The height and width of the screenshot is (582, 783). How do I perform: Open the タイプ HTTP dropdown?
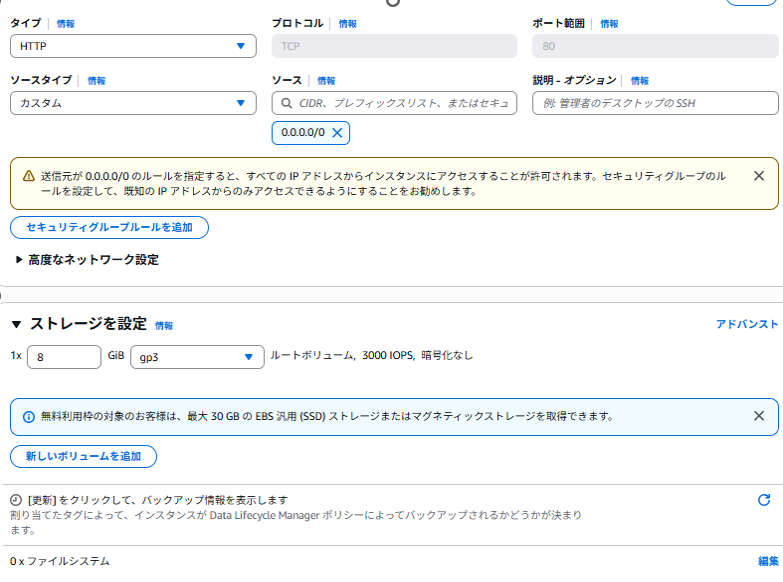click(133, 46)
